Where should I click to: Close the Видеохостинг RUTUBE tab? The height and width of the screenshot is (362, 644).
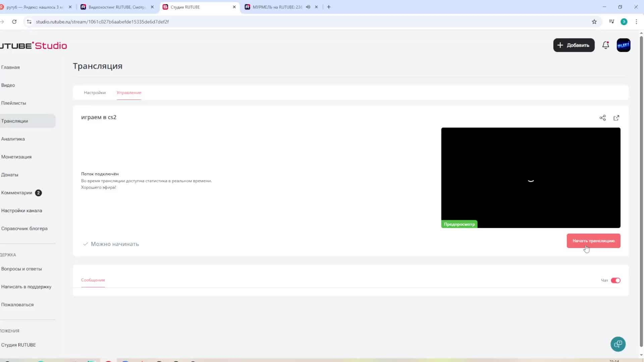(x=152, y=7)
